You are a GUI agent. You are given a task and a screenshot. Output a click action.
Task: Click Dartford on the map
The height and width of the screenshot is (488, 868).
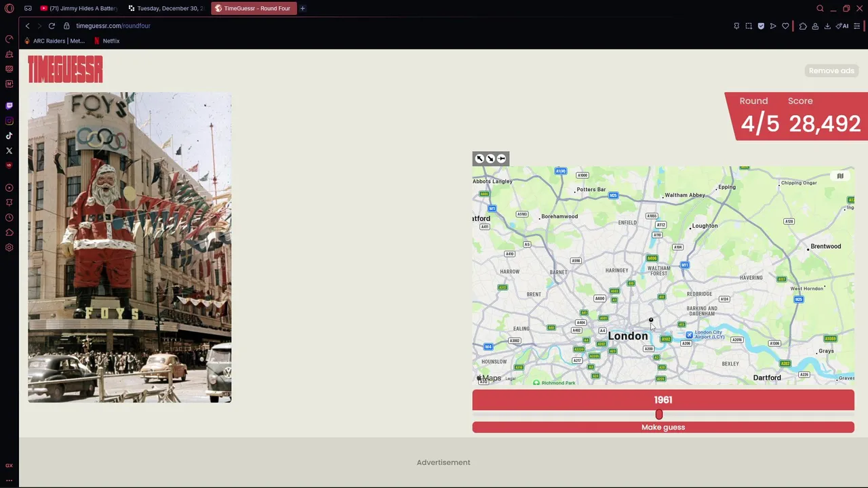pyautogui.click(x=767, y=378)
